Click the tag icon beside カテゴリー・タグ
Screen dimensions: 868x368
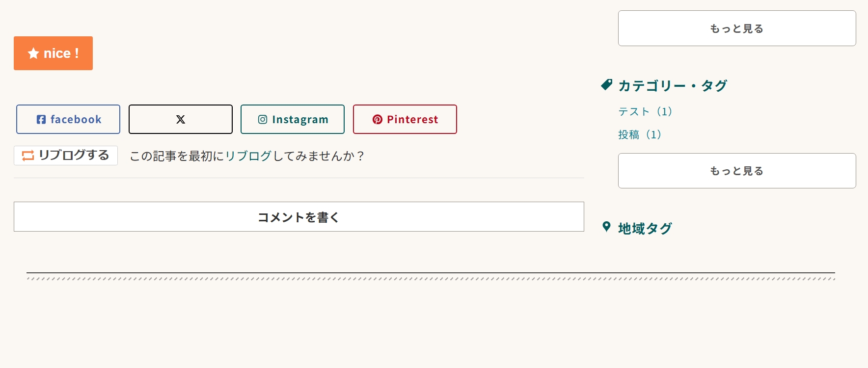point(606,84)
